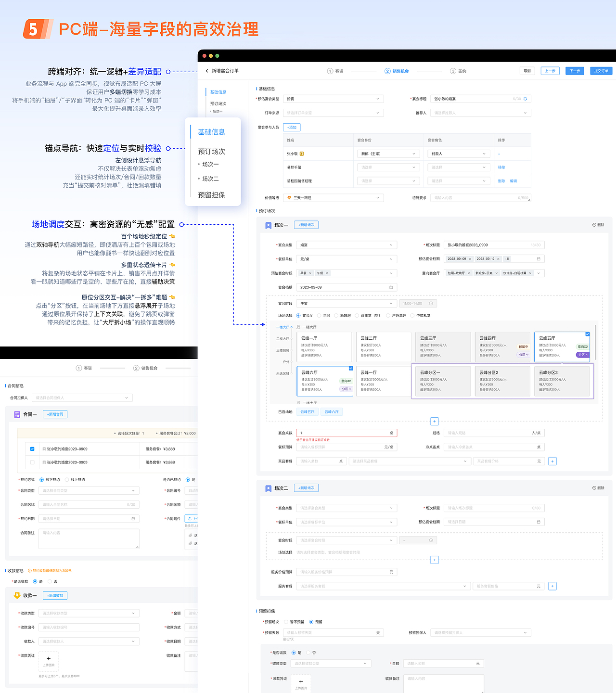Click the 取消 button

527,71
